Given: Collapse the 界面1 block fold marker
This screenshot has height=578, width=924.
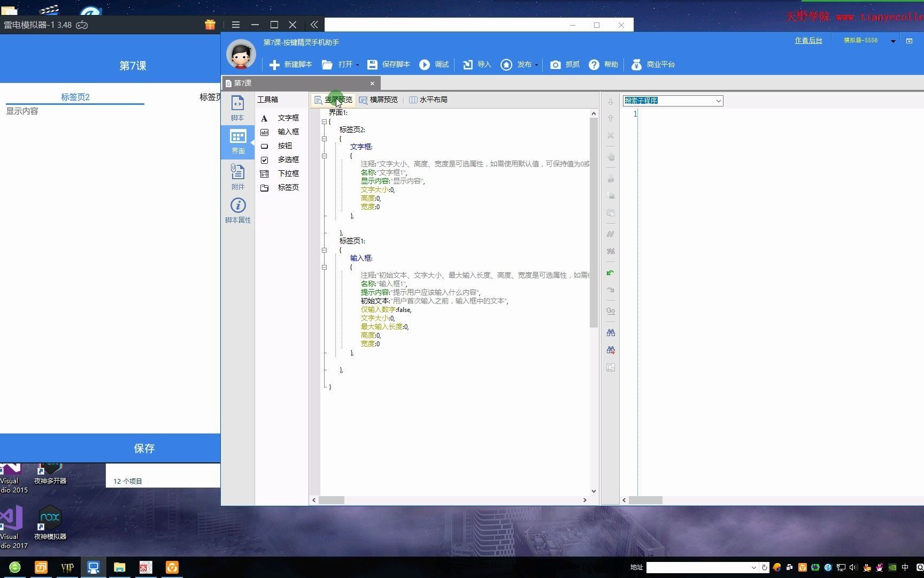Looking at the screenshot, I should 324,122.
